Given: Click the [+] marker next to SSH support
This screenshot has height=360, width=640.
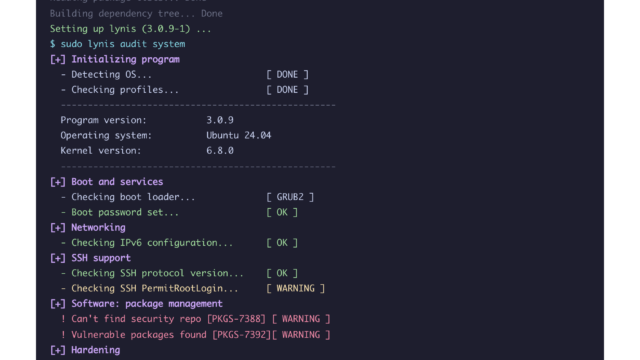Looking at the screenshot, I should tap(58, 258).
